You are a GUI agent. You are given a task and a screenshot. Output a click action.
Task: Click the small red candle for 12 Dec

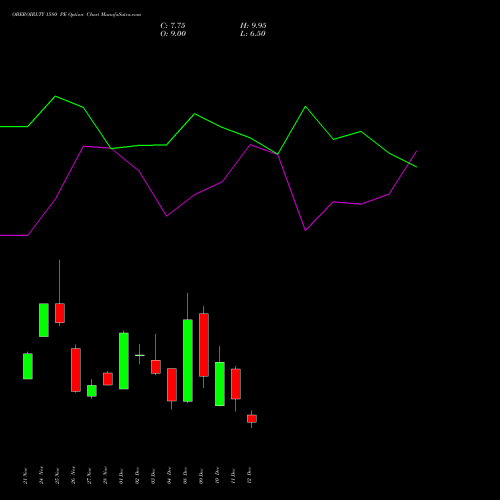coord(252,419)
